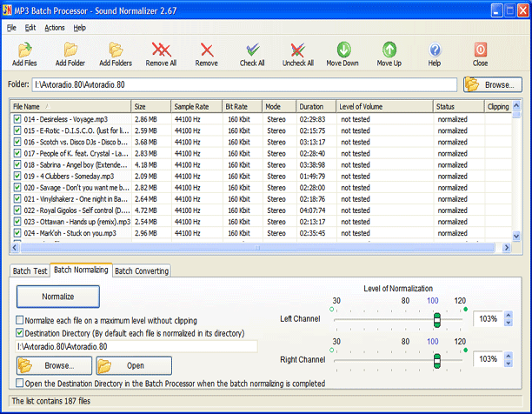Toggle the Destination Directory checkbox
The height and width of the screenshot is (414, 532).
click(20, 333)
